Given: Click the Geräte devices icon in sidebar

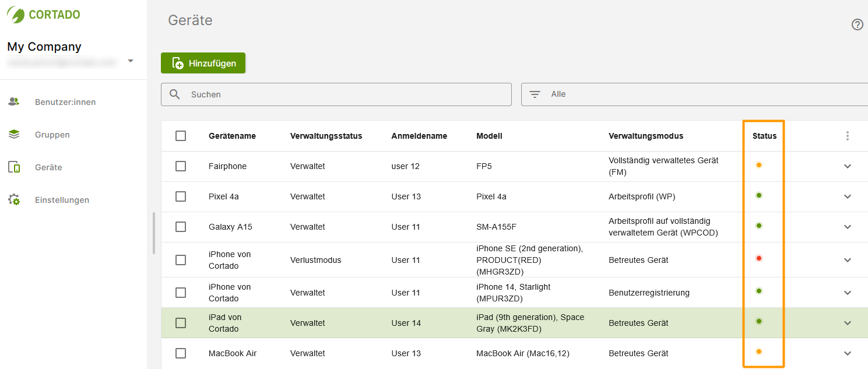Looking at the screenshot, I should click(x=14, y=167).
